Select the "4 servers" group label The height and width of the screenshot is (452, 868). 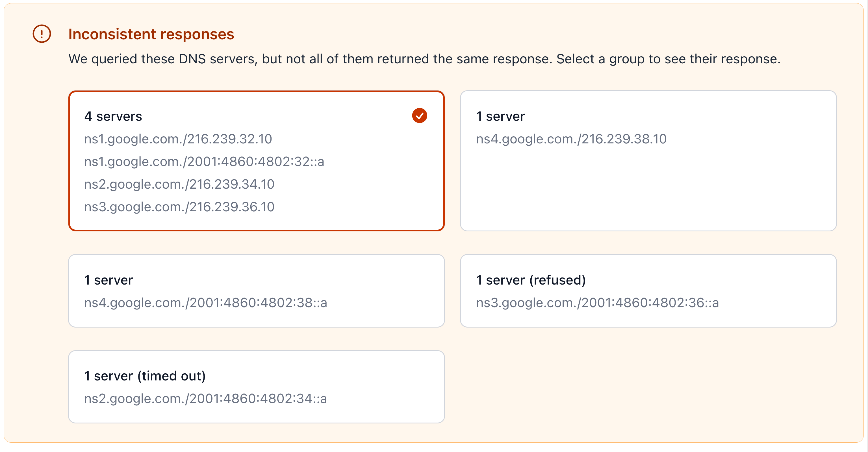click(x=113, y=116)
